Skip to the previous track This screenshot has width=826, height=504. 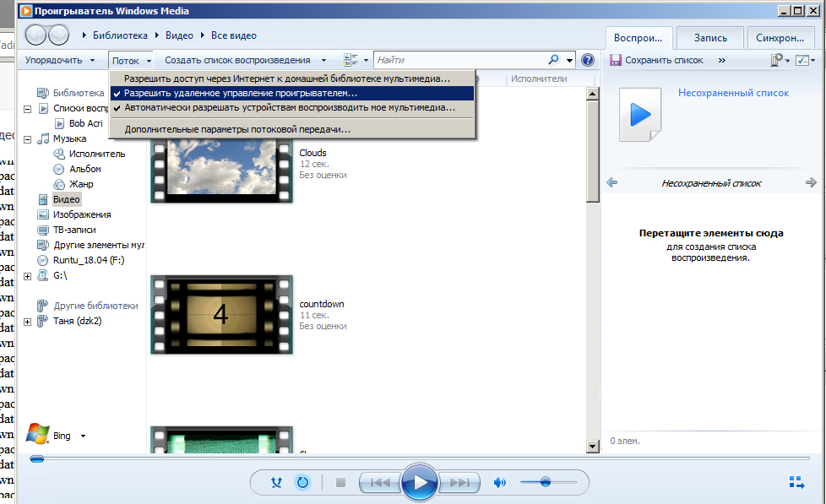click(x=380, y=483)
